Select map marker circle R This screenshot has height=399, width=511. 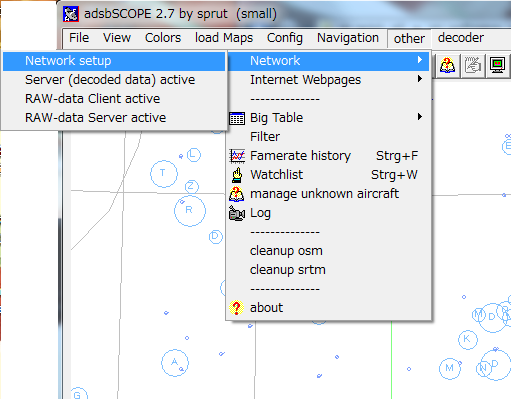[190, 211]
